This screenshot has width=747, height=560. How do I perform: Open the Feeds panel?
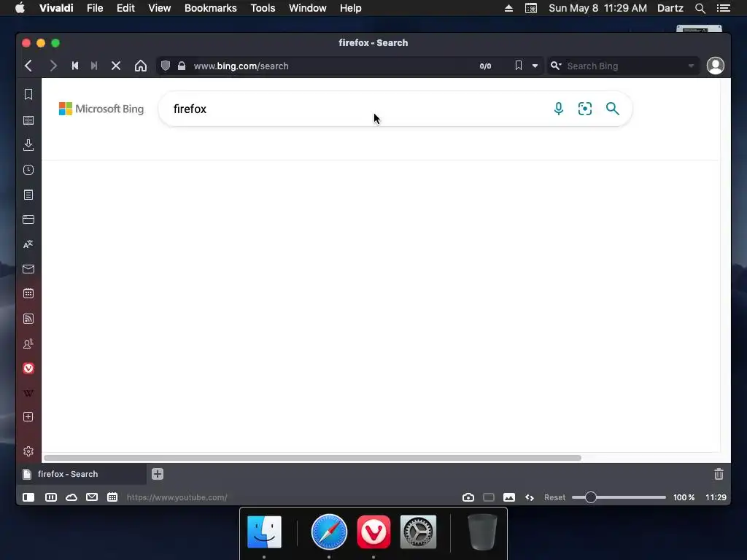[28, 319]
